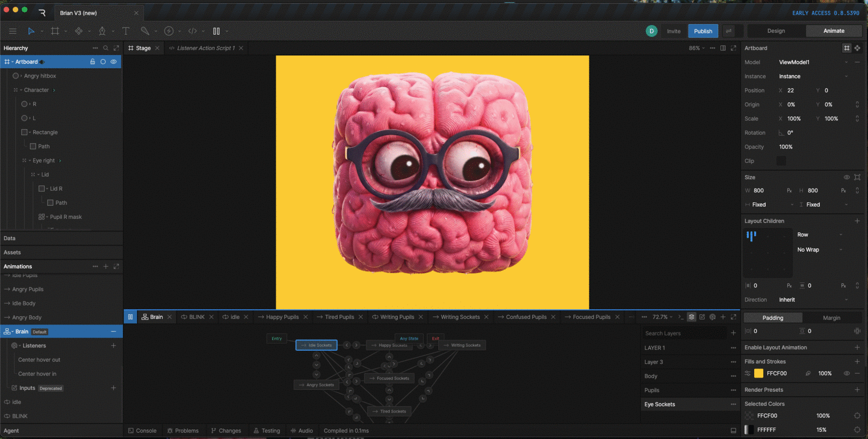The image size is (868, 439).
Task: Open the FFCF00 yellow fill color swatch
Action: coord(759,373)
